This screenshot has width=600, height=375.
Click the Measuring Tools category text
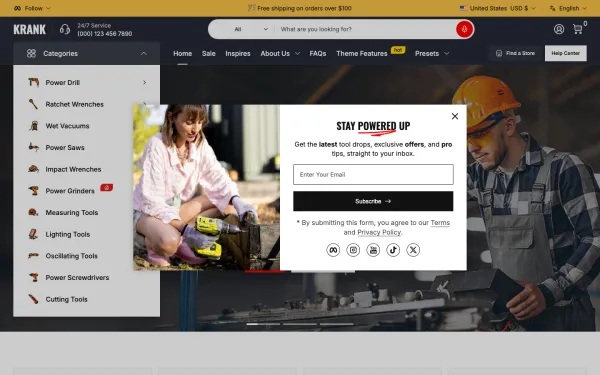tap(72, 212)
